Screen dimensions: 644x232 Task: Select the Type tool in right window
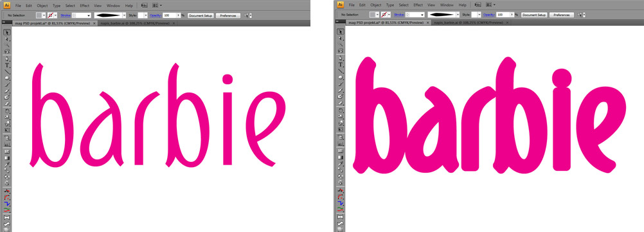pyautogui.click(x=341, y=65)
